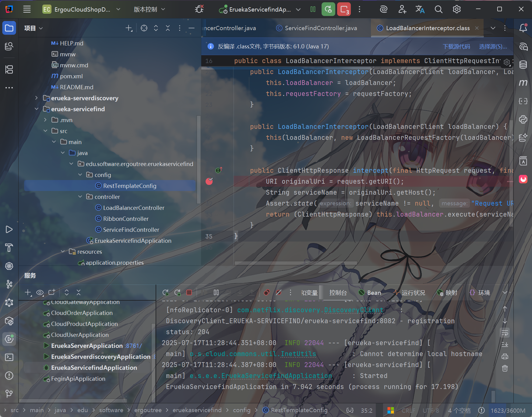Toggle mute breakpoints in debugger toolbar
The height and width of the screenshot is (417, 532).
pos(279,292)
